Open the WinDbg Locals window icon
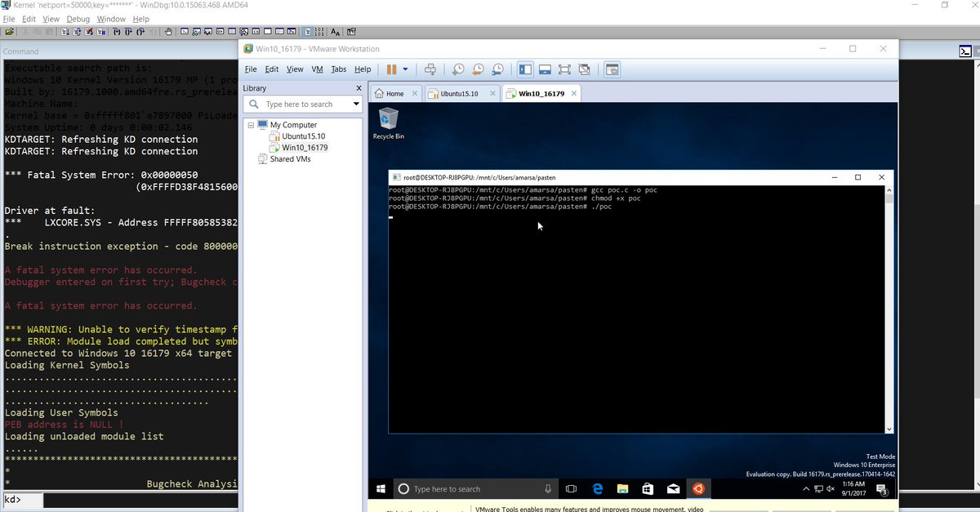The image size is (980, 512). [x=208, y=32]
